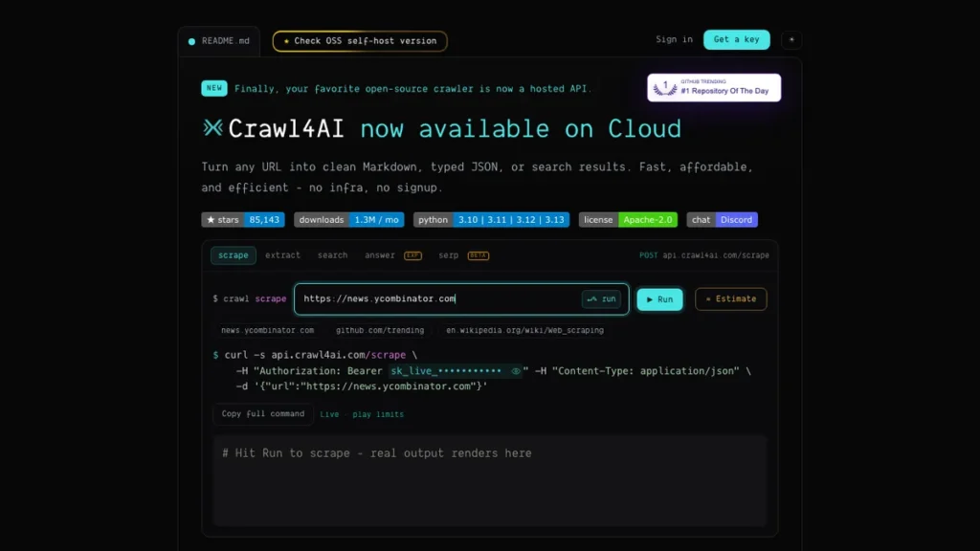Open the #1 Repository Of The Day badge
The image size is (980, 551).
click(714, 87)
